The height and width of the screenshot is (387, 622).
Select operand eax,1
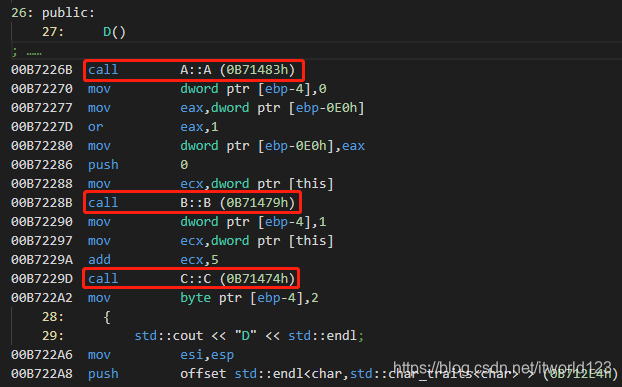[199, 127]
